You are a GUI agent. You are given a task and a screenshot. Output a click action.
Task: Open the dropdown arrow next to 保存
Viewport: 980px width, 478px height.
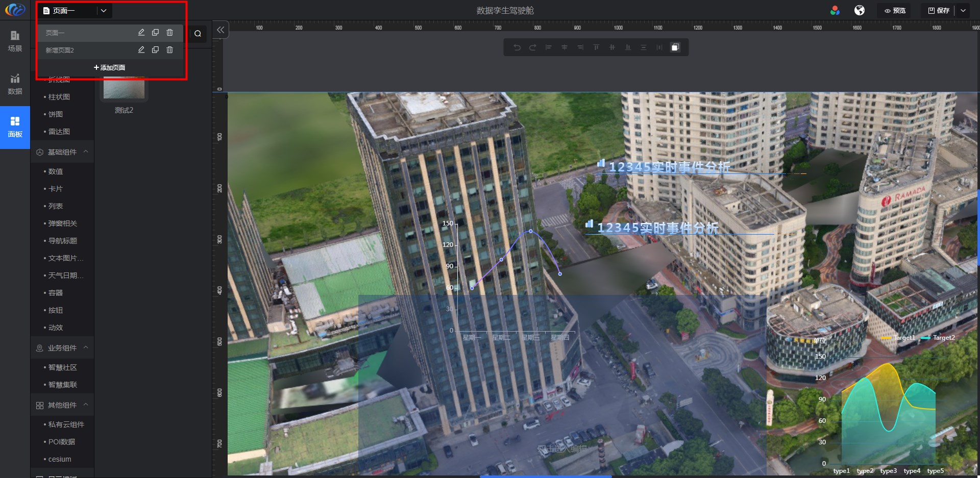(963, 11)
